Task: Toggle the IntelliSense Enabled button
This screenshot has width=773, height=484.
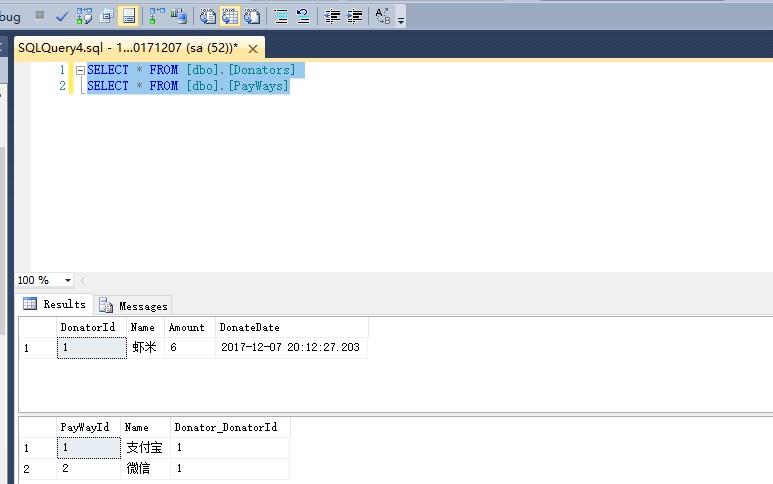Action: pos(129,16)
